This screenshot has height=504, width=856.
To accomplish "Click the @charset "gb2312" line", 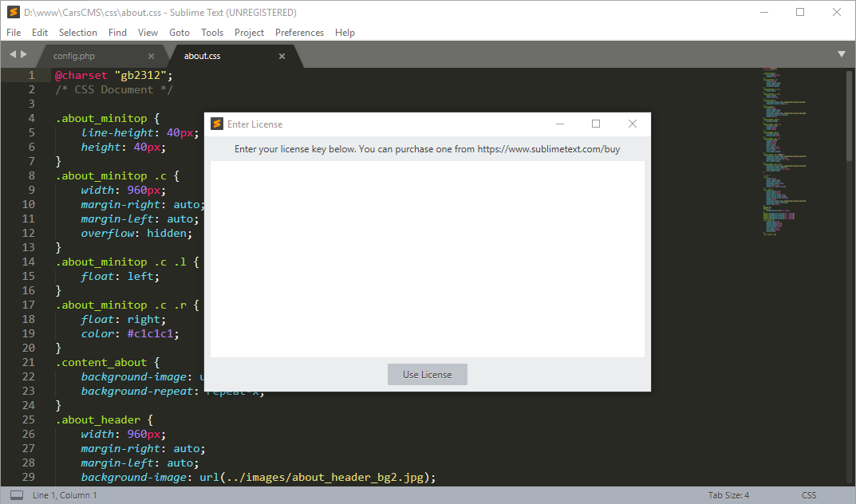I will [113, 75].
